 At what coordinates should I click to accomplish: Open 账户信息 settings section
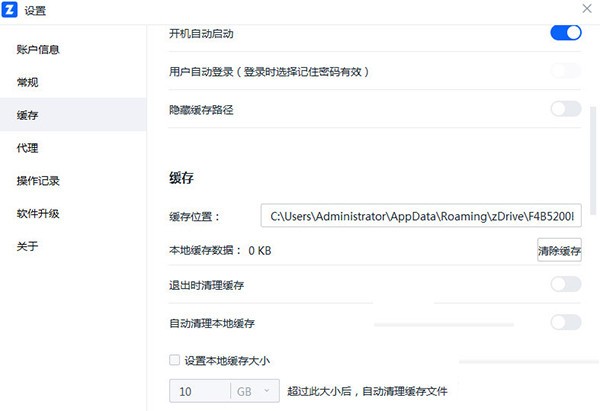click(38, 49)
